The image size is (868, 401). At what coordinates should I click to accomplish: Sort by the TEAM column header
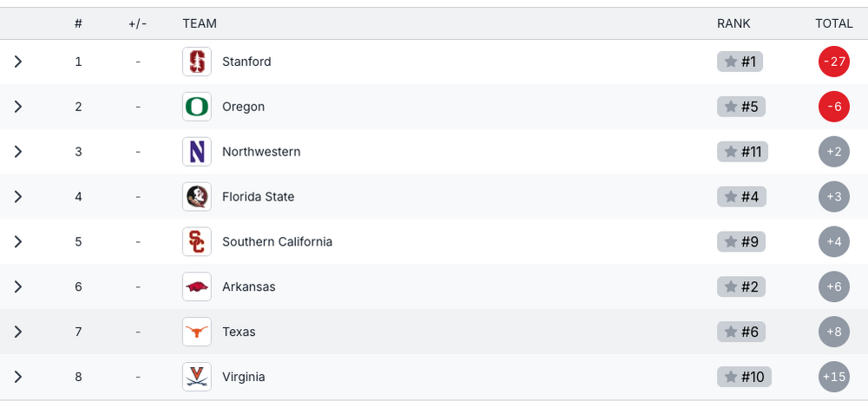[x=200, y=23]
